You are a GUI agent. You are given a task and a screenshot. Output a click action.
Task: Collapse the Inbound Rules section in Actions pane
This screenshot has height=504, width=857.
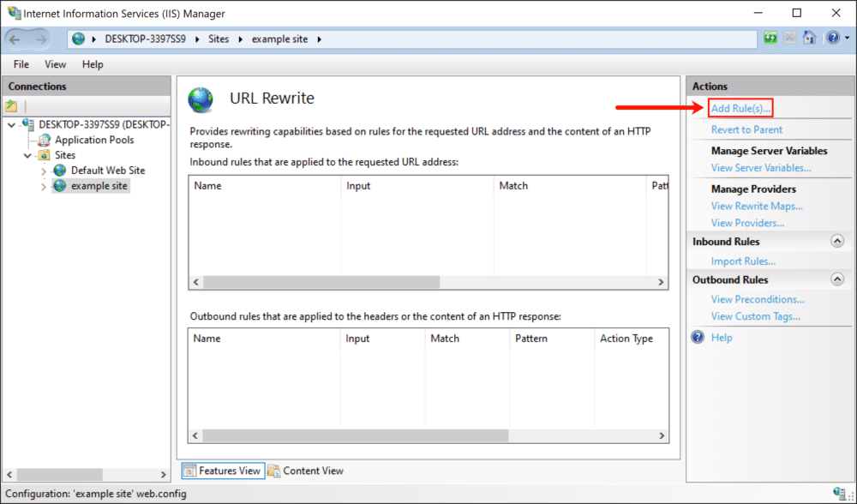pos(837,241)
